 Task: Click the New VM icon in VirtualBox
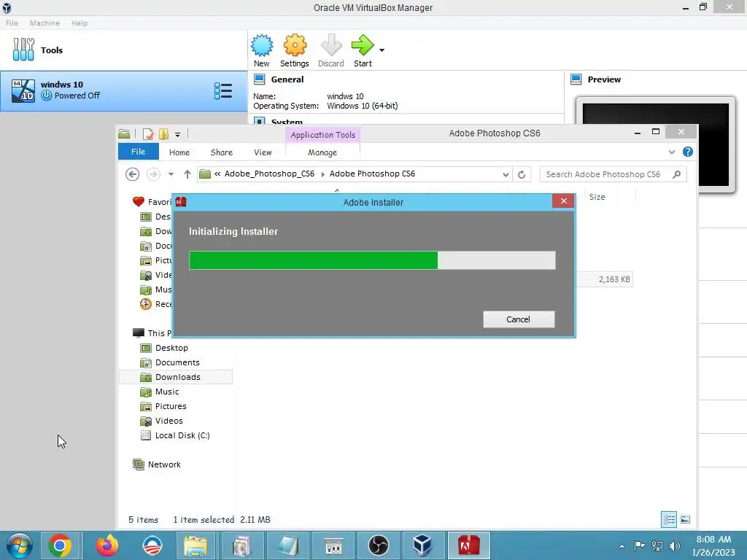[262, 50]
